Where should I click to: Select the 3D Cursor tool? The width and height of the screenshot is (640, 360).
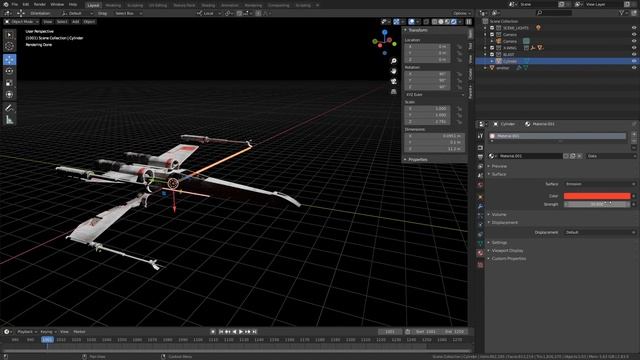click(9, 47)
